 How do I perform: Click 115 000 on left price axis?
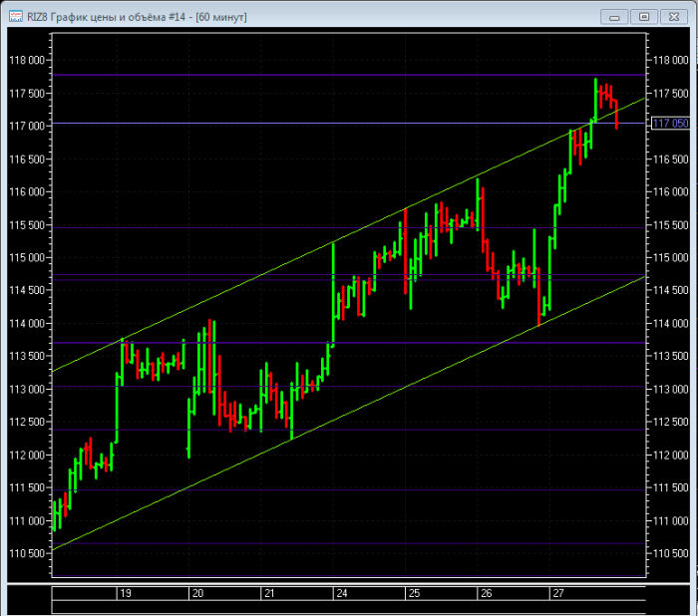point(27,258)
